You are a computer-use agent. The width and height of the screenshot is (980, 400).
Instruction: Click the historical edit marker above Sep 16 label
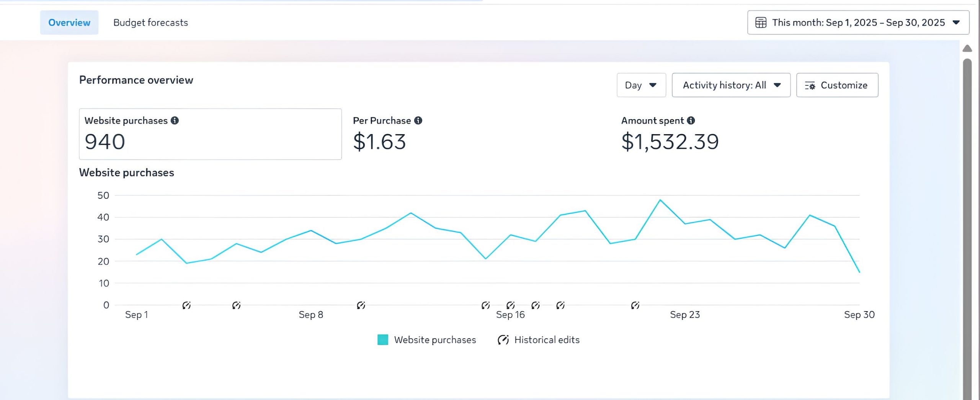point(510,305)
